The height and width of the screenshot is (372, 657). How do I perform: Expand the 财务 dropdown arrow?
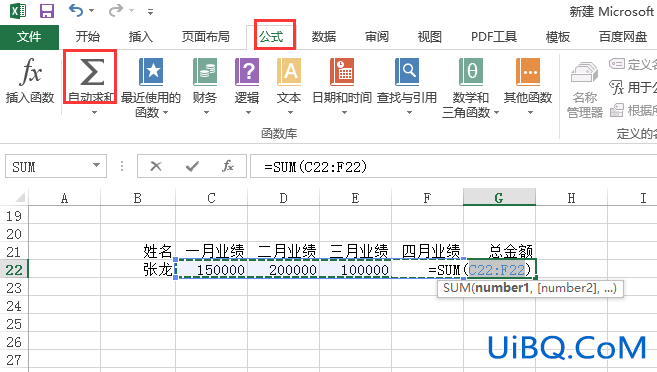click(x=206, y=112)
